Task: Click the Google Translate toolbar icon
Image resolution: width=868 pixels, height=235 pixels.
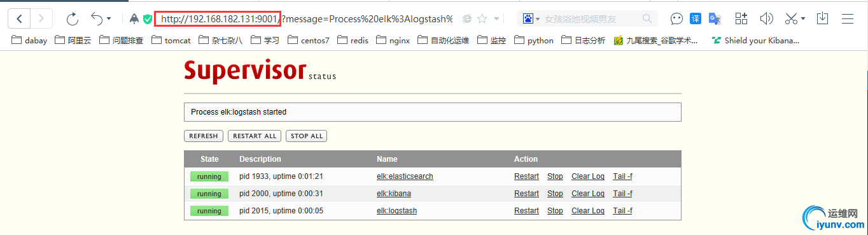Action: click(716, 19)
